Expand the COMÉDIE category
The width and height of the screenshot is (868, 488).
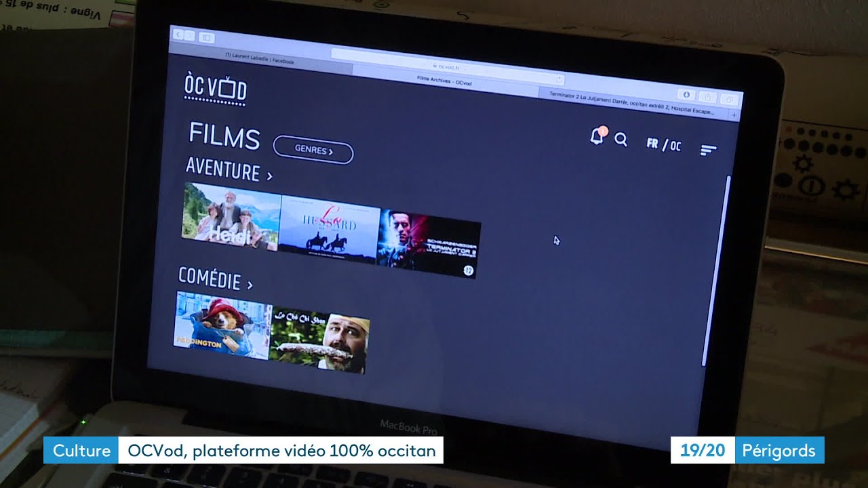(x=215, y=279)
